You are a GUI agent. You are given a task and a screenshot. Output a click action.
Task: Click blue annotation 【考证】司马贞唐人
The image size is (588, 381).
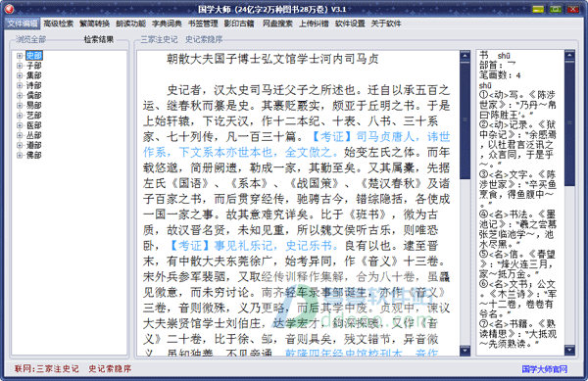[x=362, y=137]
